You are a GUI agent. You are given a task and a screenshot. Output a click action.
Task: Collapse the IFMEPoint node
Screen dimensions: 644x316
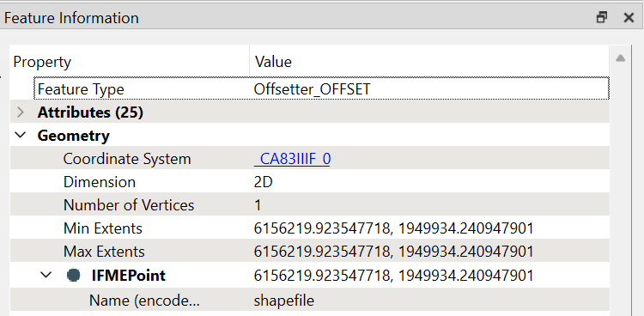click(46, 275)
